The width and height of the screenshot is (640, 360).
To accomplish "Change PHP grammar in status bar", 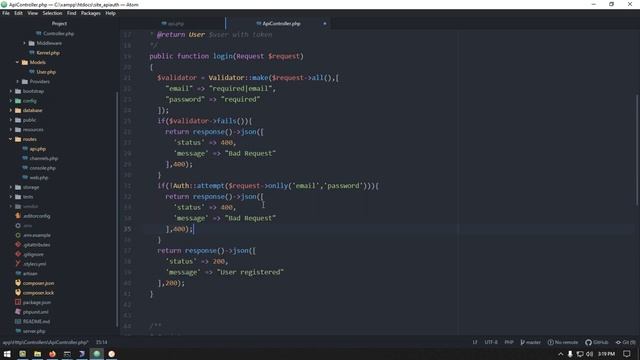I will tap(509, 342).
